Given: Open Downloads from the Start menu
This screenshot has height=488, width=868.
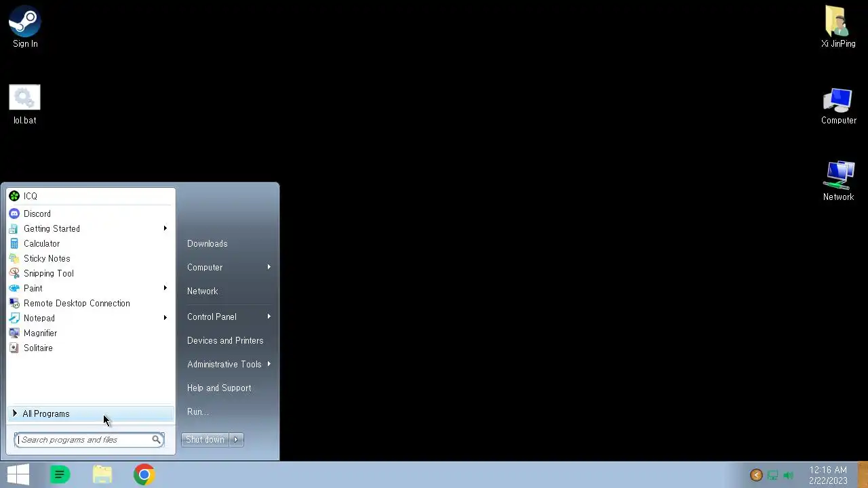Looking at the screenshot, I should coord(207,243).
